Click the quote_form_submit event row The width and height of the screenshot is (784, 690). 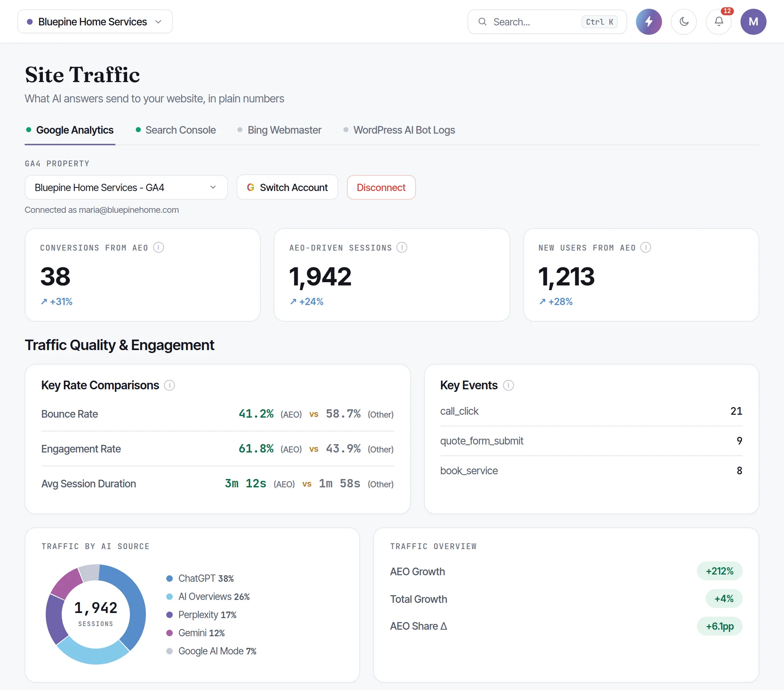[x=591, y=441]
